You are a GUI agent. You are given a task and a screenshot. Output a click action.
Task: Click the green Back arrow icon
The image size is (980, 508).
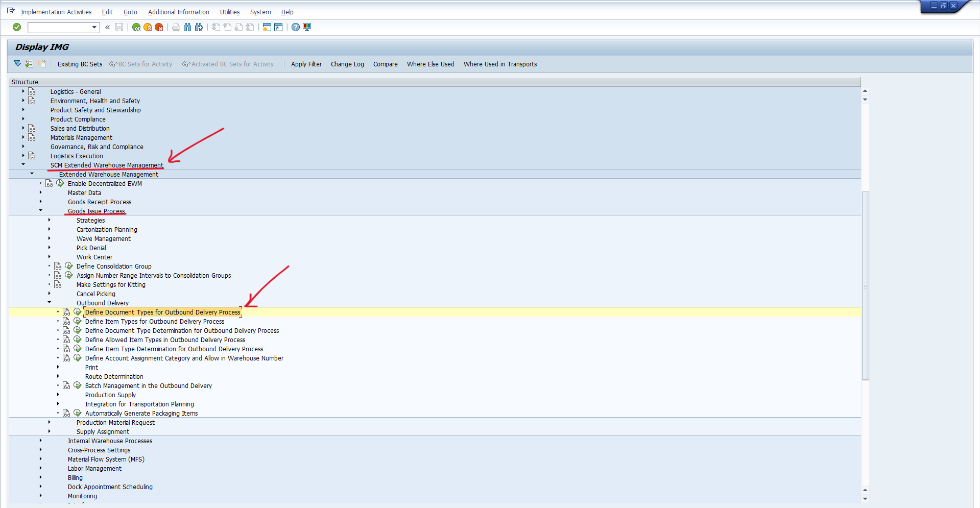coord(136,27)
